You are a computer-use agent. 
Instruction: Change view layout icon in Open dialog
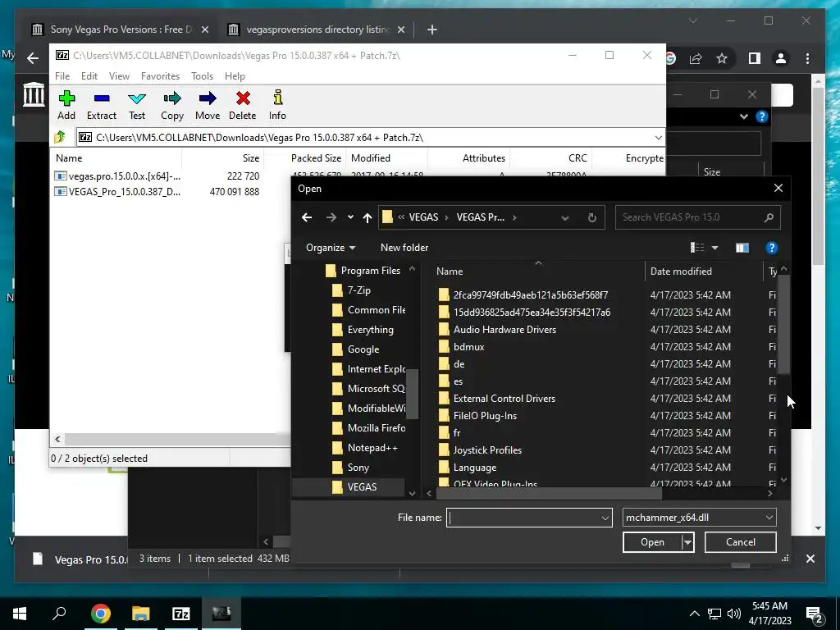tap(697, 248)
